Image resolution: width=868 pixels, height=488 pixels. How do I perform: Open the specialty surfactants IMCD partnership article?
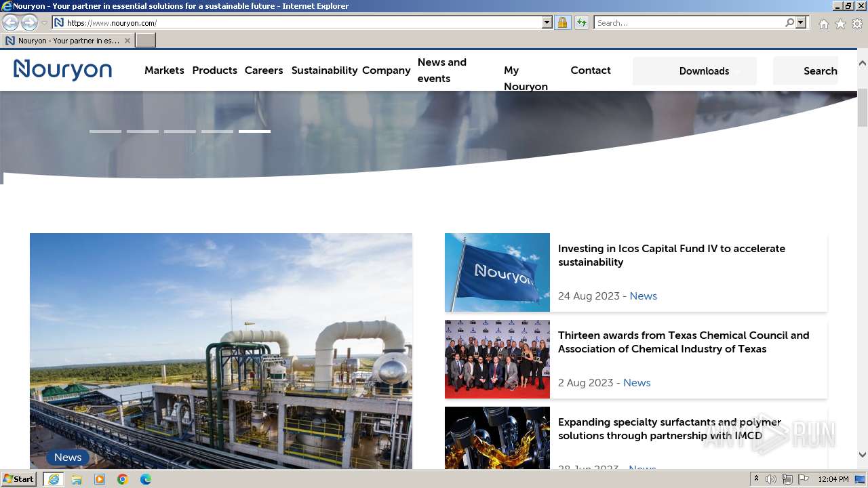669,429
